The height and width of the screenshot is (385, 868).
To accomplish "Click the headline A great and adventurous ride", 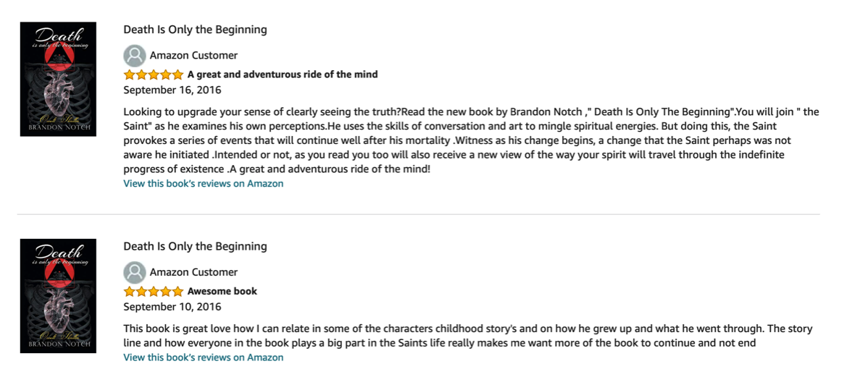I will pyautogui.click(x=283, y=75).
